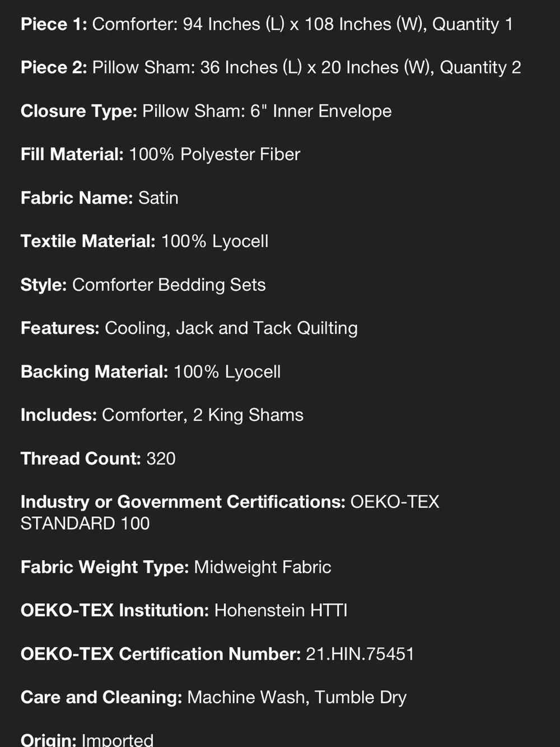This screenshot has height=747, width=560.
Task: Click the OEKO-TEX Institution label
Action: coord(115,610)
